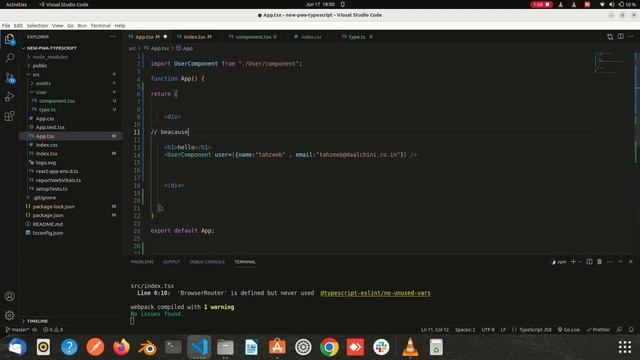This screenshot has height=360, width=640.
Task: Switch to the index.css editor tab
Action: [310, 37]
